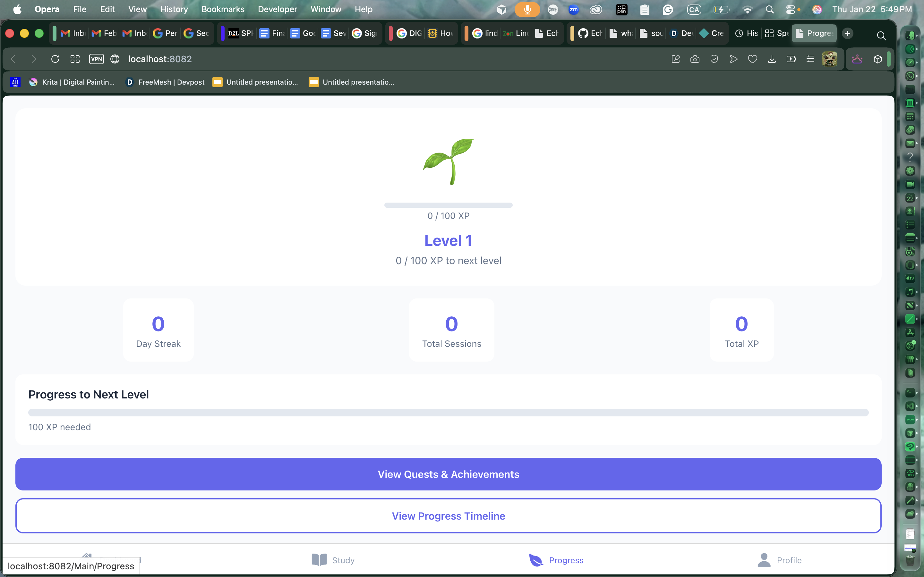Click the Opera Easy Setup sliders icon
Viewport: 924px width, 577px height.
tap(810, 59)
